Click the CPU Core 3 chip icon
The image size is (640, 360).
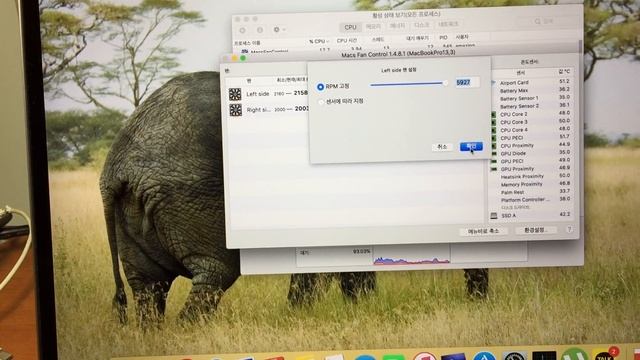(493, 122)
